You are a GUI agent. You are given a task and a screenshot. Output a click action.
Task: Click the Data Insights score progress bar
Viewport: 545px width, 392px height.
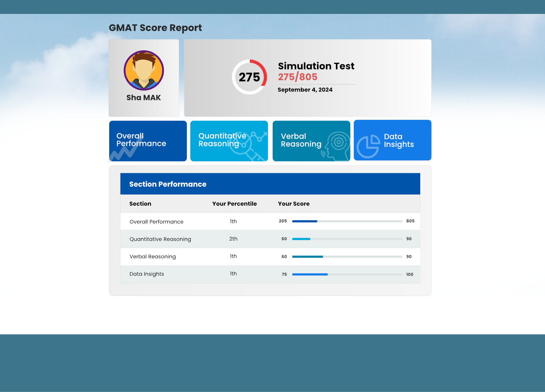coord(347,274)
